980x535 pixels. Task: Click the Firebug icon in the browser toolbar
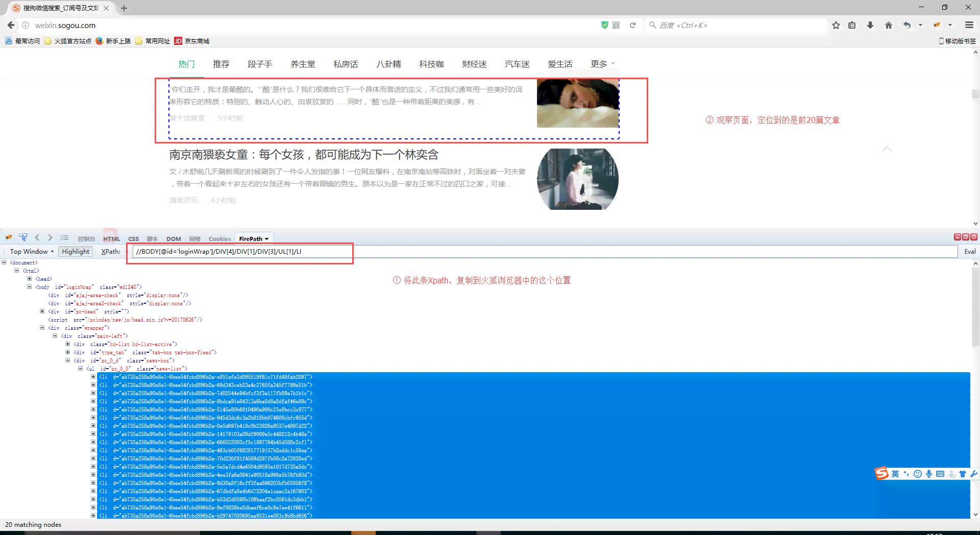937,25
